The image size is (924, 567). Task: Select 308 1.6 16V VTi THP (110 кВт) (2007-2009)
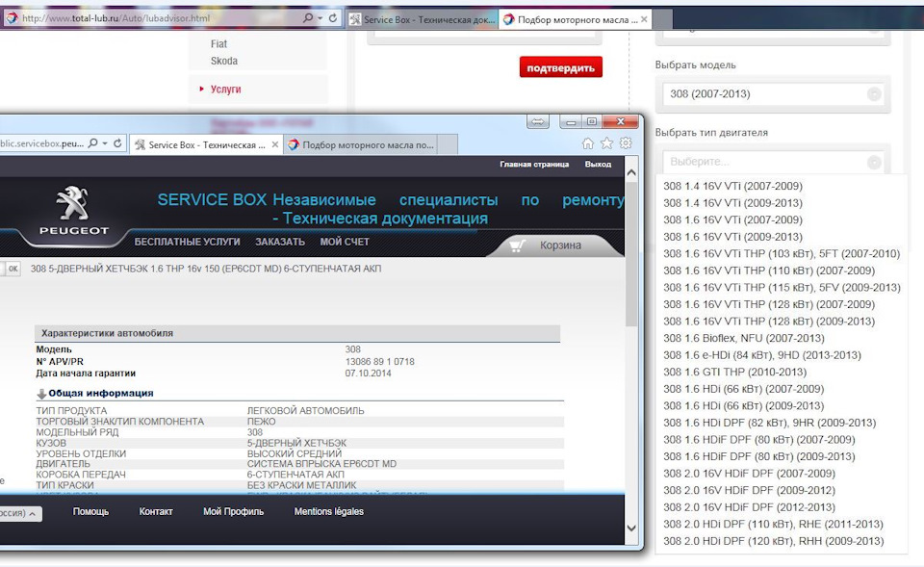point(769,271)
